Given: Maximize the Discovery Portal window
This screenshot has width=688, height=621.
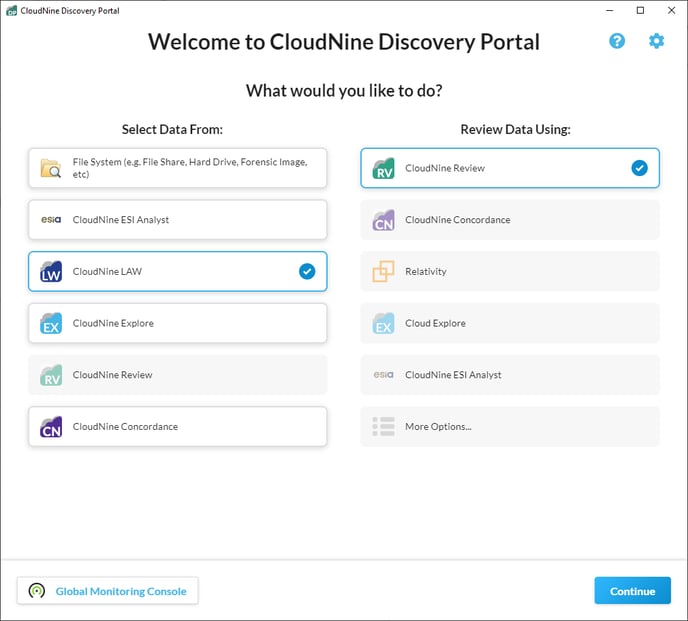Looking at the screenshot, I should point(640,11).
